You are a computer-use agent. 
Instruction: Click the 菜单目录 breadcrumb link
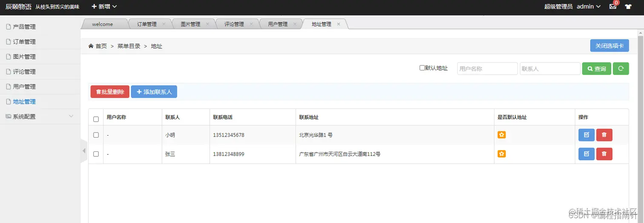point(129,46)
